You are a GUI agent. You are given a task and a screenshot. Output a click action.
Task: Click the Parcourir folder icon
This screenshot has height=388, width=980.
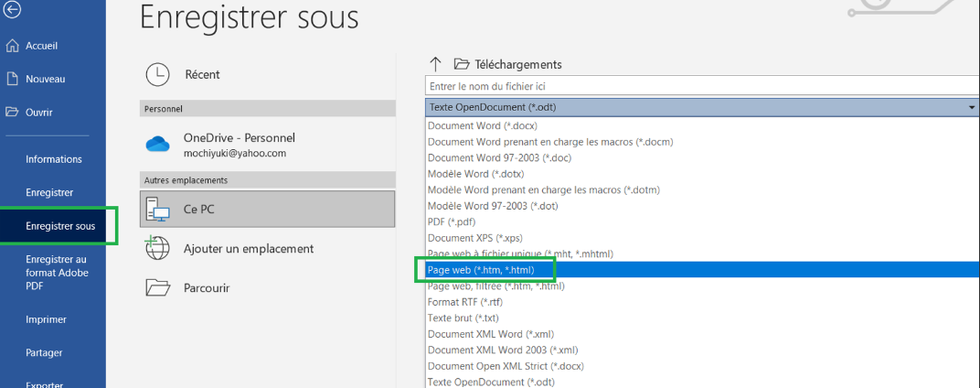tap(158, 288)
